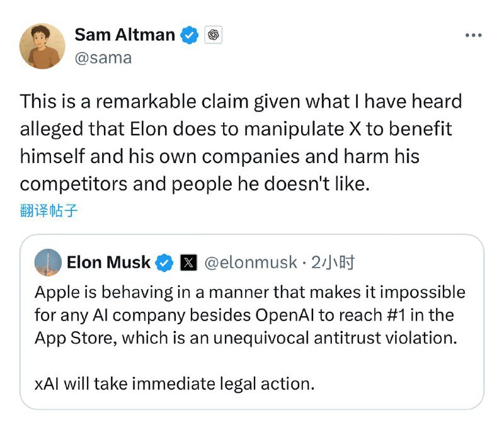Open the three-dot more options menu
The width and height of the screenshot is (504, 425).
point(472,35)
